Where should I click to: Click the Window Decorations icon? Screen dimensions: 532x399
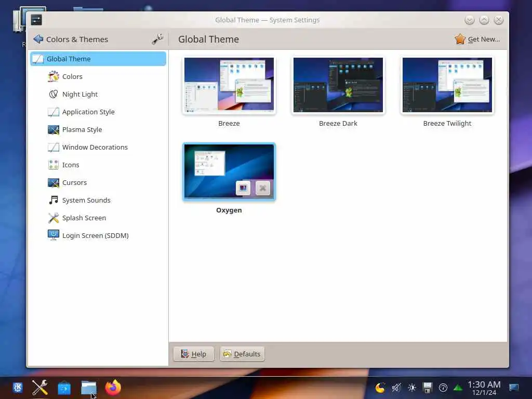click(x=54, y=147)
